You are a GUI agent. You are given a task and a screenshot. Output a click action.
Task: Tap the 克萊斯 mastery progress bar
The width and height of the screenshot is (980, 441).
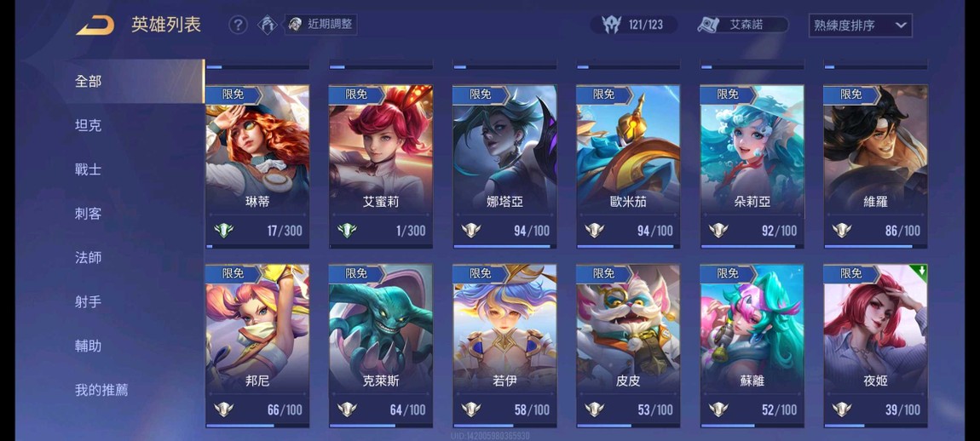(381, 426)
